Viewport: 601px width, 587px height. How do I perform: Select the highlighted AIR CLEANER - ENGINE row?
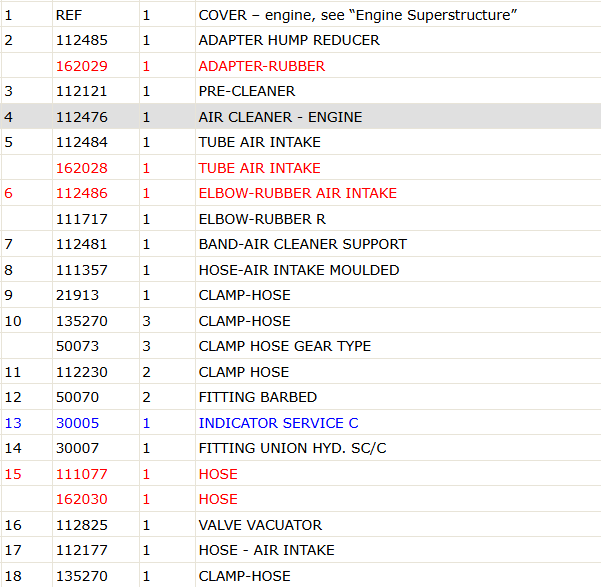click(x=300, y=117)
